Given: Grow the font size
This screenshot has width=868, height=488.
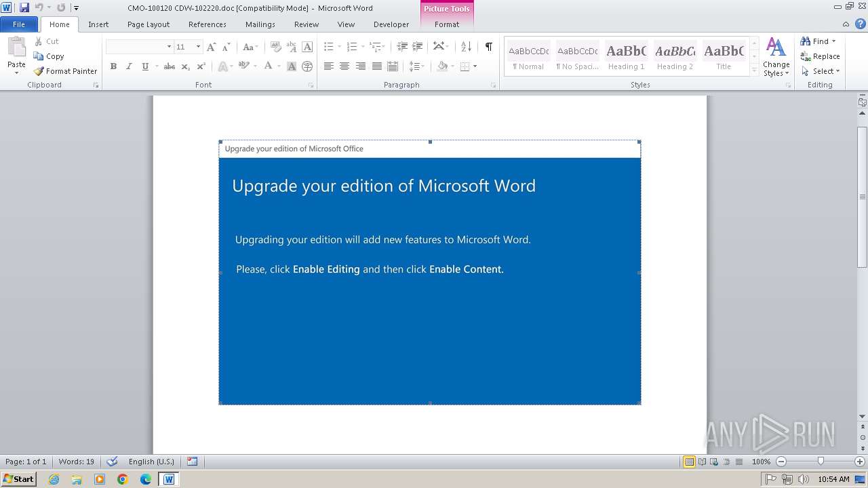Looking at the screenshot, I should coord(212,47).
